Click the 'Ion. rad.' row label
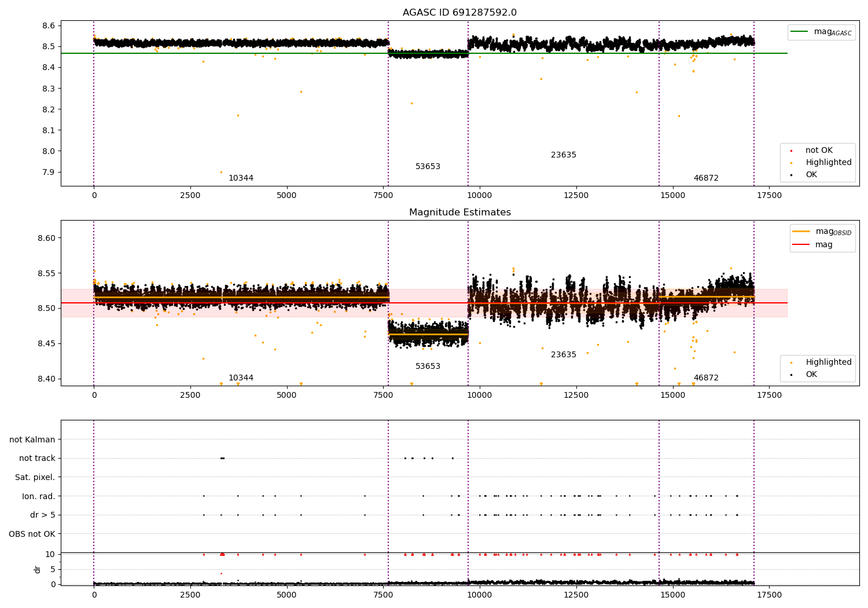This screenshot has width=868, height=608. 39,497
